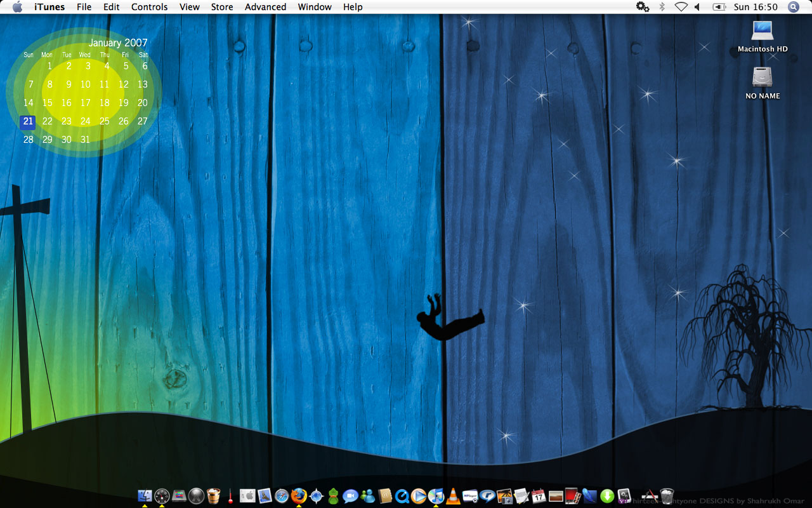Click highlighted date 21 in calendar
The width and height of the screenshot is (812, 508).
coord(28,121)
